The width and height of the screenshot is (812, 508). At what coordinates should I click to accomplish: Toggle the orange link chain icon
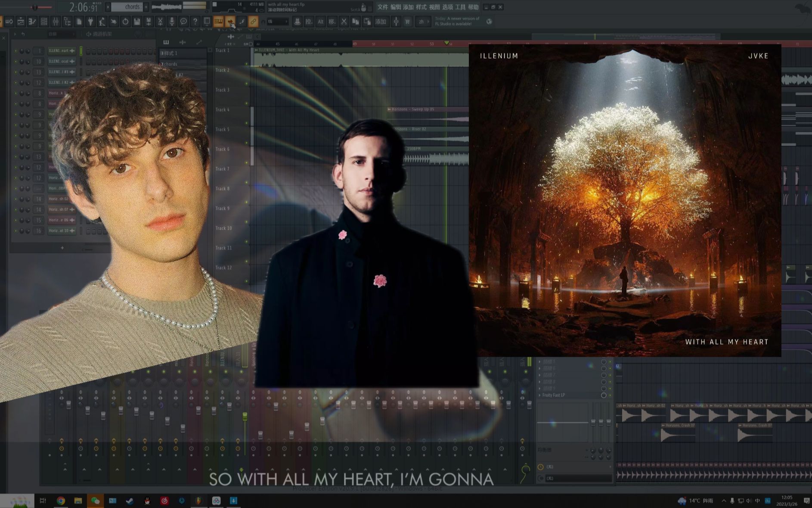(x=253, y=22)
